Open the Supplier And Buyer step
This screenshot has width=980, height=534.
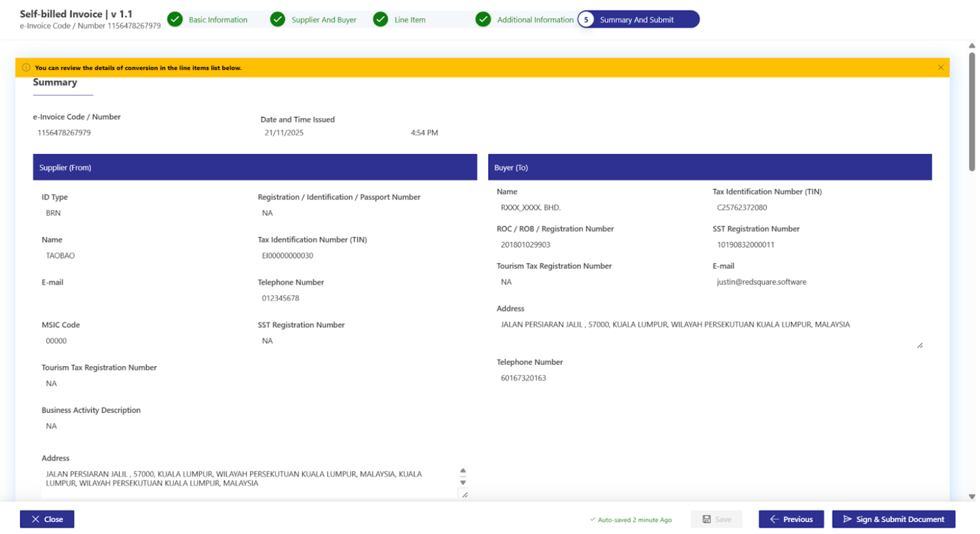[323, 20]
